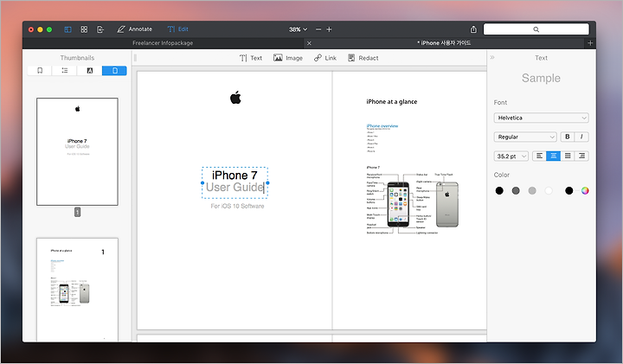
Task: Collapse the Text inspector panel
Action: (492, 58)
